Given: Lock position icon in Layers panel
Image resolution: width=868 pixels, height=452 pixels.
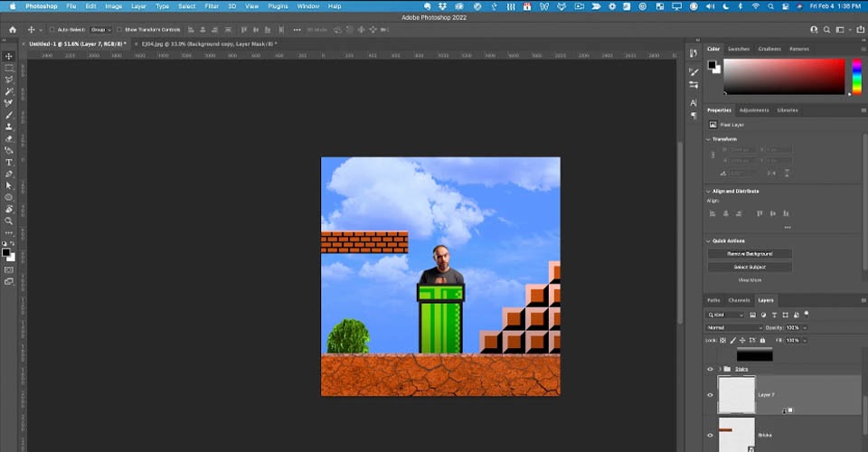Looking at the screenshot, I should pos(742,340).
